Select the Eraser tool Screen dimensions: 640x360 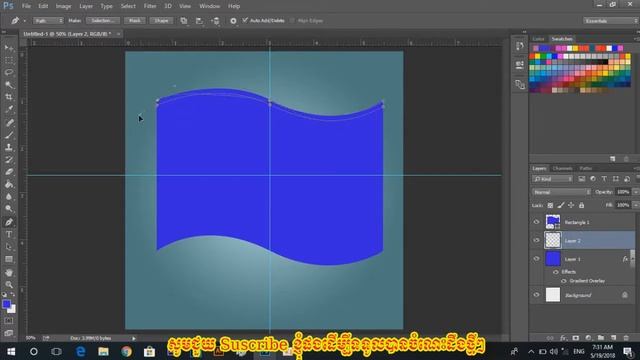(x=9, y=172)
